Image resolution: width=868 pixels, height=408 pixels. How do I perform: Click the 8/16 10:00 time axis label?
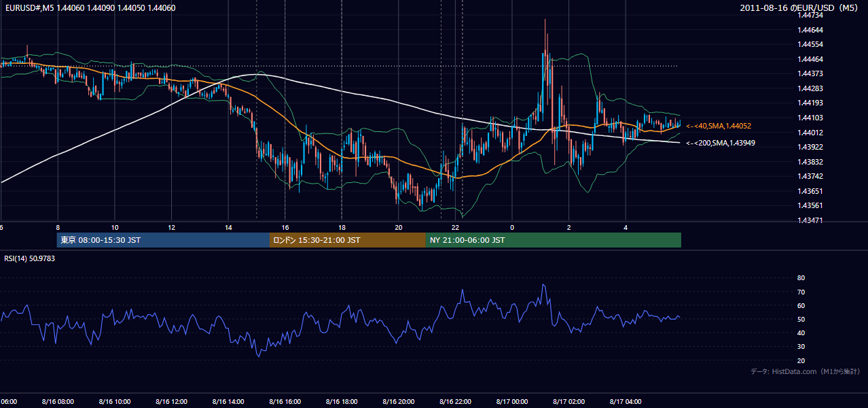[115, 401]
